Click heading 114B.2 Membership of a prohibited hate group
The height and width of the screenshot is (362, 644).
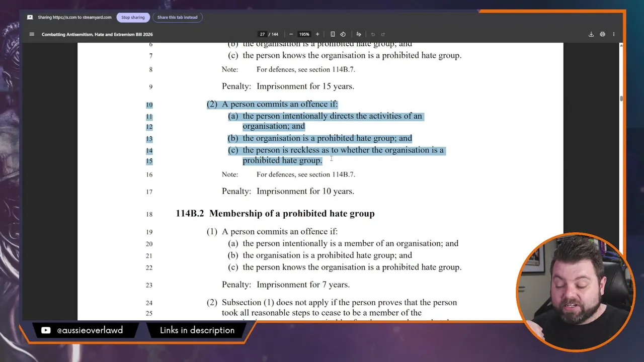tap(275, 214)
